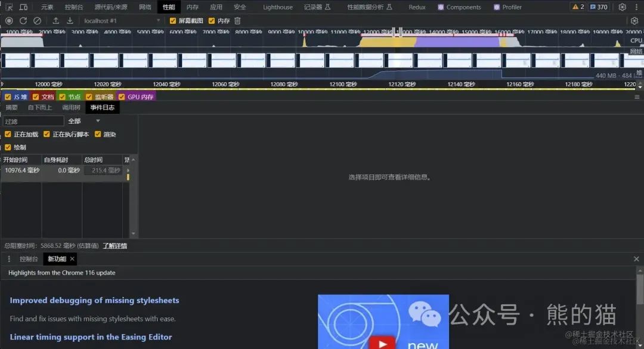Uncheck the 正在加载 filter checkbox
Image resolution: width=644 pixels, height=349 pixels.
[8, 134]
